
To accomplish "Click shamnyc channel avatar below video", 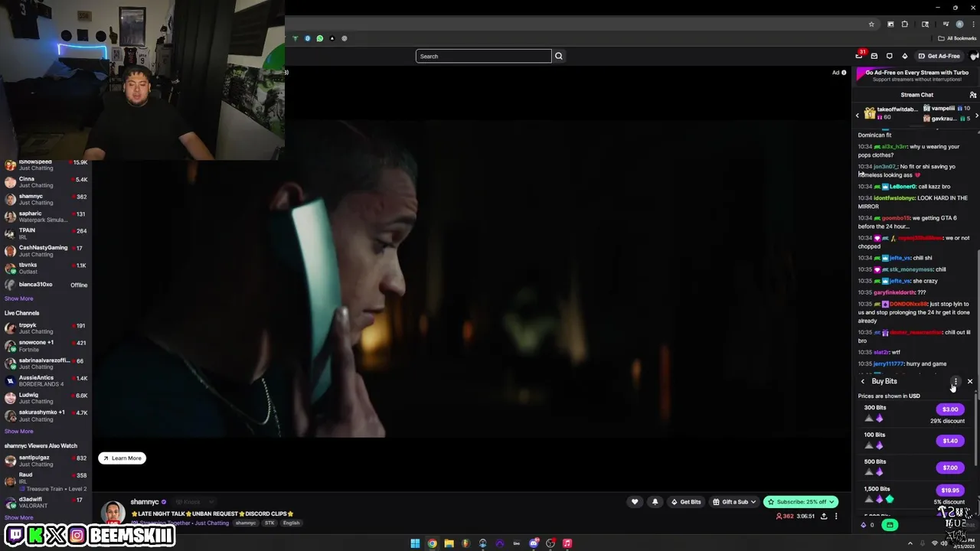I will pyautogui.click(x=113, y=513).
